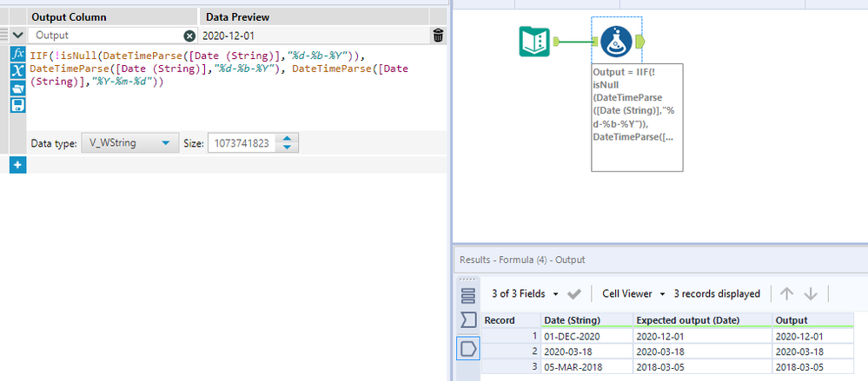The width and height of the screenshot is (868, 381).
Task: Collapse the Output expression chevron
Action: pyautogui.click(x=17, y=35)
